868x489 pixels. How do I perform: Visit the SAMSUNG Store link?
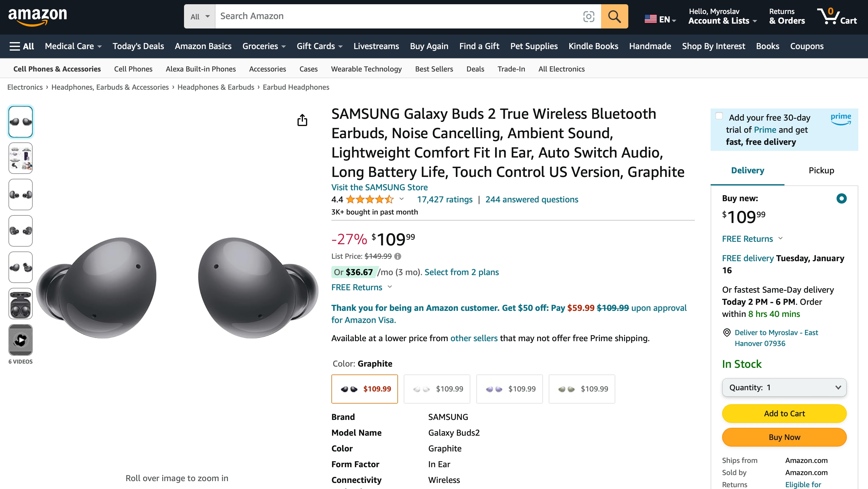[379, 187]
